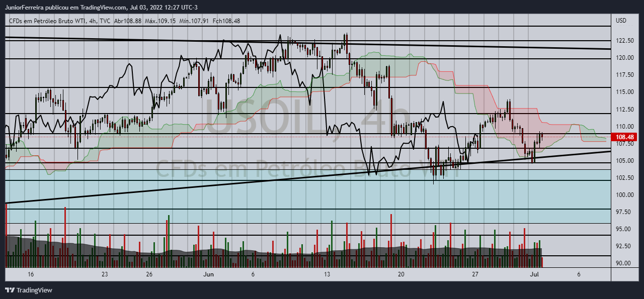Click the 115.00 price axis label

click(x=624, y=92)
